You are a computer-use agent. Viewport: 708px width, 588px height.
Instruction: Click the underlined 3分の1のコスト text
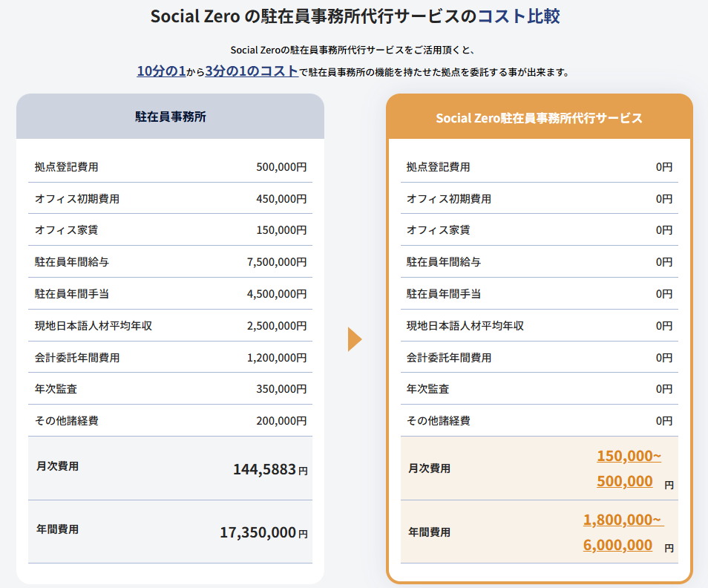click(251, 71)
